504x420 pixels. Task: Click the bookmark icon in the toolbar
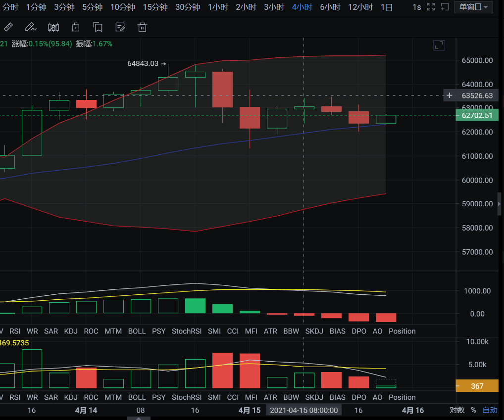pyautogui.click(x=76, y=27)
